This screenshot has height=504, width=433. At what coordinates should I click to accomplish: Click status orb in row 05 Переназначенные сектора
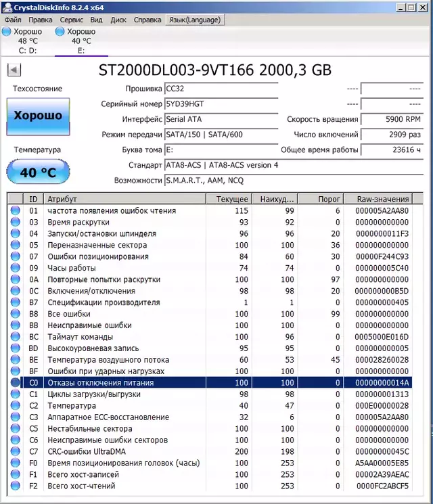[15, 245]
